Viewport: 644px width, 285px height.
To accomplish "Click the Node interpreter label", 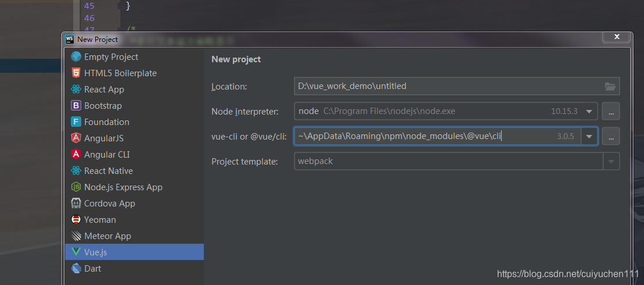I will pos(245,112).
